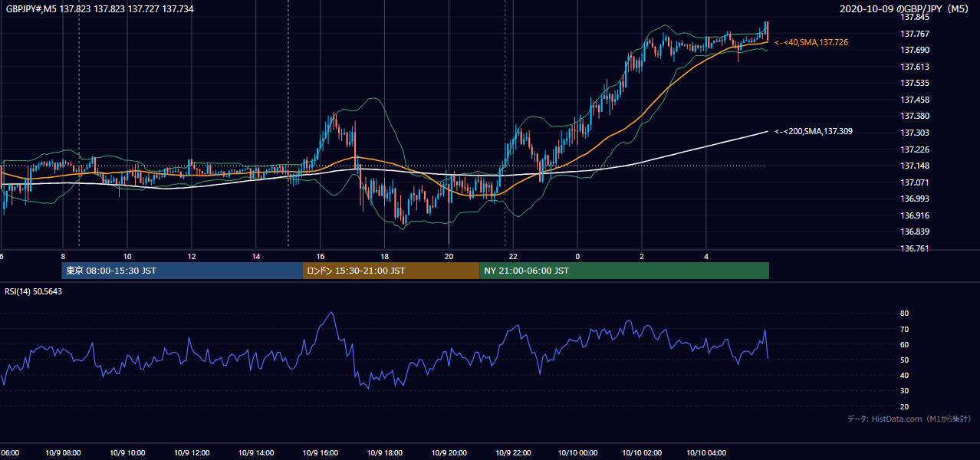Click bottom time label 10/9 18:00
Image resolution: width=980 pixels, height=460 pixels.
[x=383, y=453]
